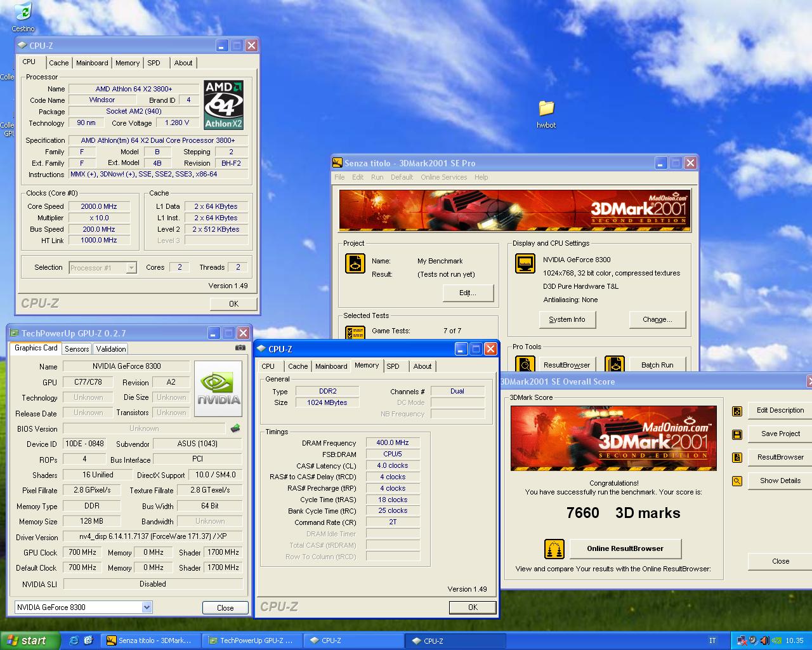Click the second quick launch icon
This screenshot has height=650, width=812.
(x=88, y=640)
